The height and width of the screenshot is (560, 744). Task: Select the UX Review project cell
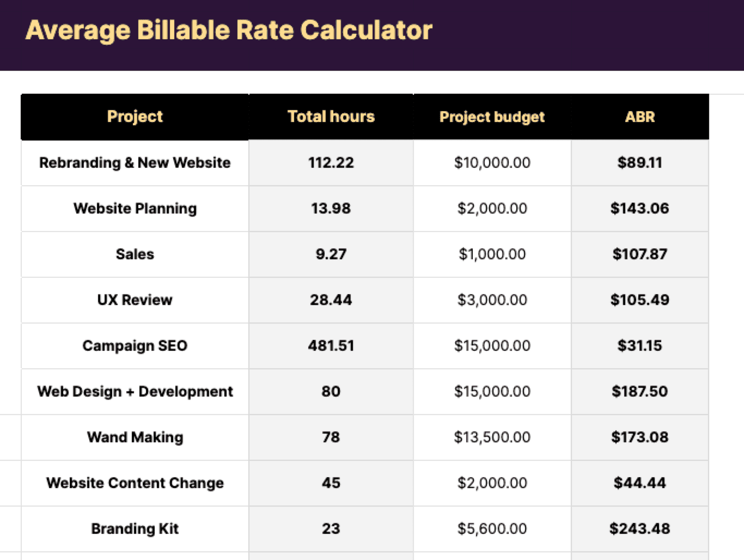(135, 300)
